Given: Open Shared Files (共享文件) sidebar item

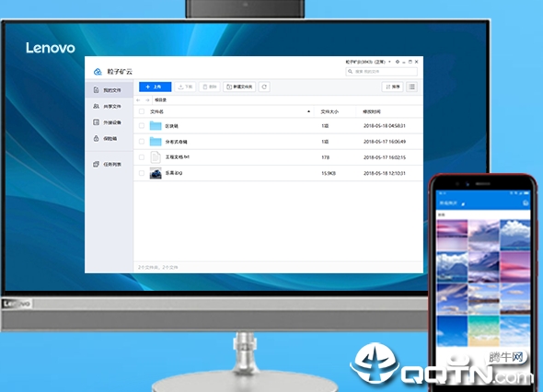Looking at the screenshot, I should click(x=110, y=107).
